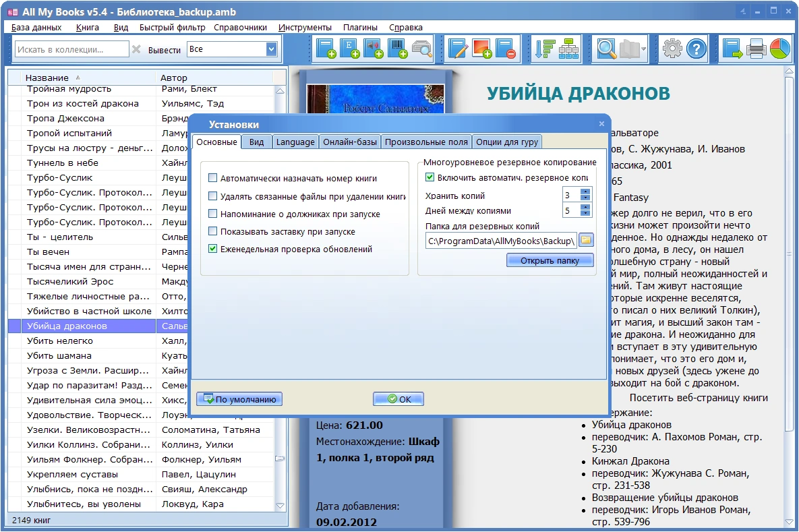The height and width of the screenshot is (532, 799).
Task: Delete the selected book
Action: pos(503,49)
